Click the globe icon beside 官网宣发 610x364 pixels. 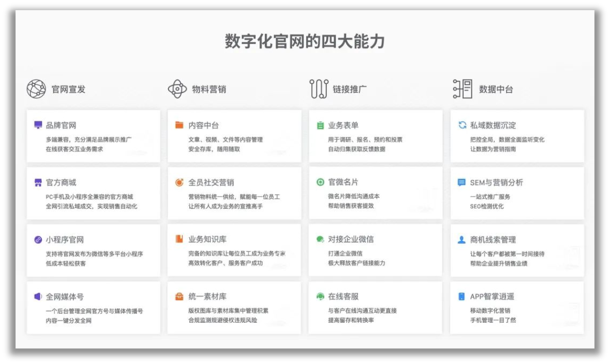coord(36,89)
